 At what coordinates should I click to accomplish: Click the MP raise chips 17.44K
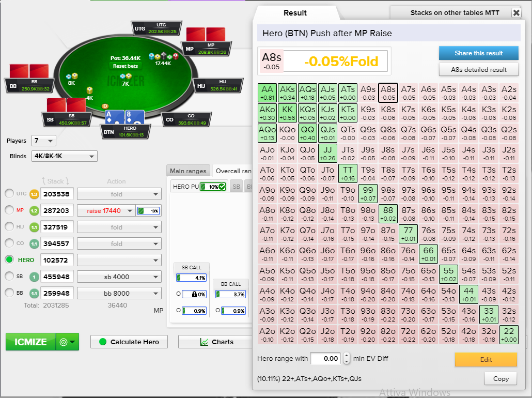pyautogui.click(x=163, y=56)
